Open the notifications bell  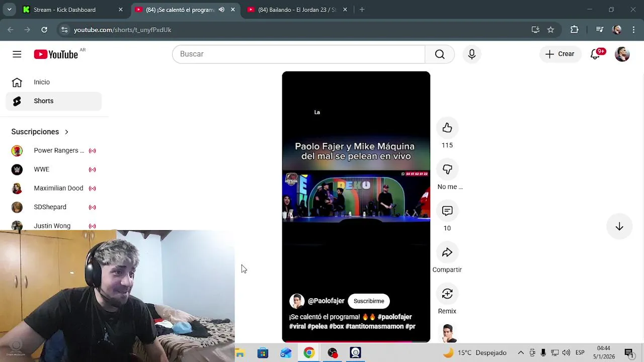tap(595, 54)
